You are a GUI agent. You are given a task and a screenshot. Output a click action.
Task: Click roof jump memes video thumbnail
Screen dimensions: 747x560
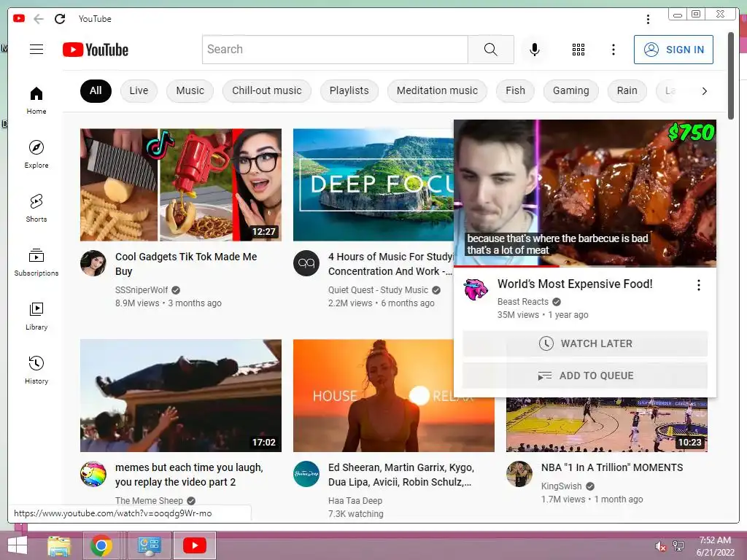click(x=181, y=395)
